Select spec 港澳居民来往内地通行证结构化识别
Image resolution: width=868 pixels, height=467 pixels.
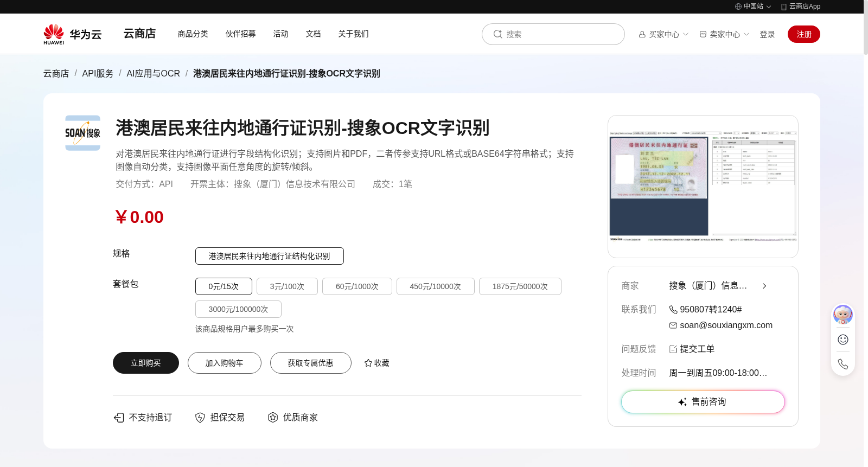[x=270, y=256]
